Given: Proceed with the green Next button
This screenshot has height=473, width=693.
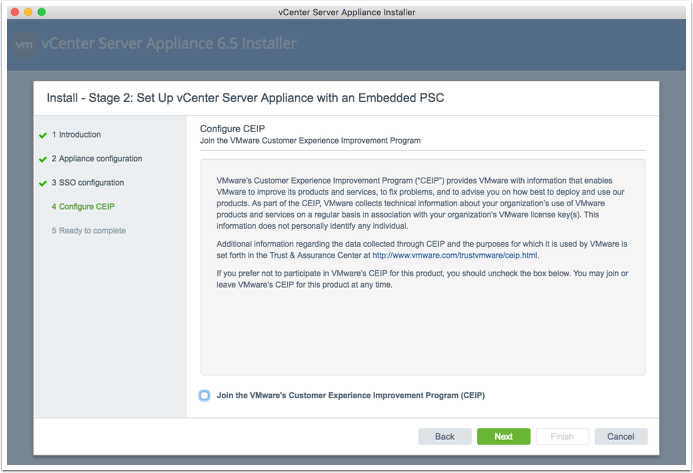Looking at the screenshot, I should [503, 437].
